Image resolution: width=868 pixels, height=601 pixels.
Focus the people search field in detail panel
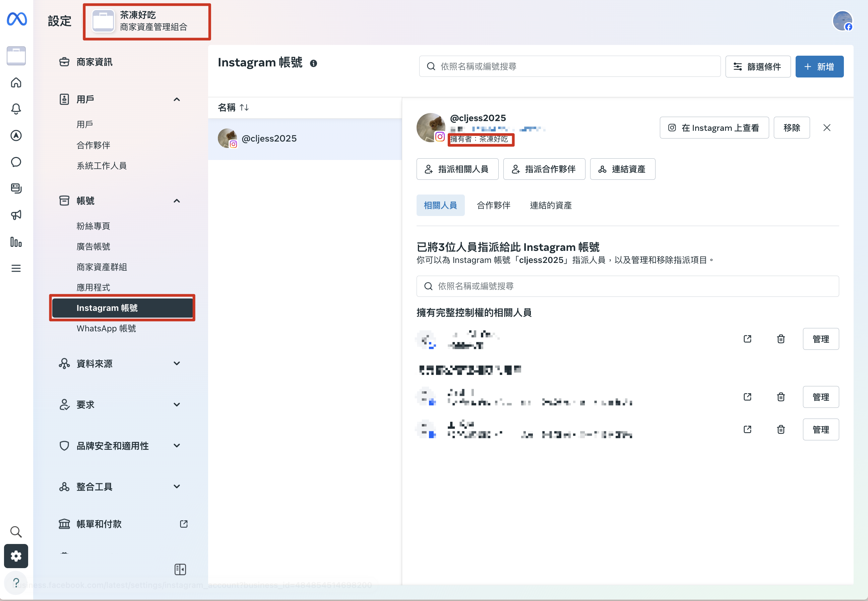628,286
